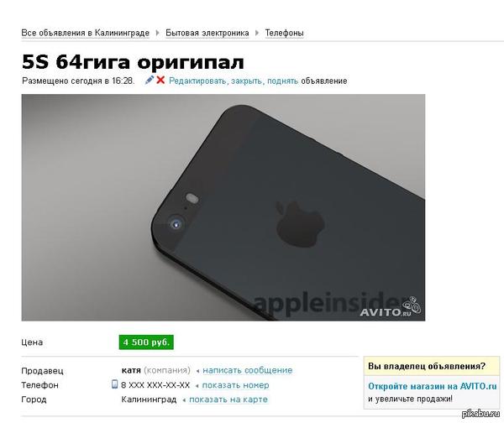The image size is (504, 423).
Task: Click the Редактировать link
Action: click(197, 81)
